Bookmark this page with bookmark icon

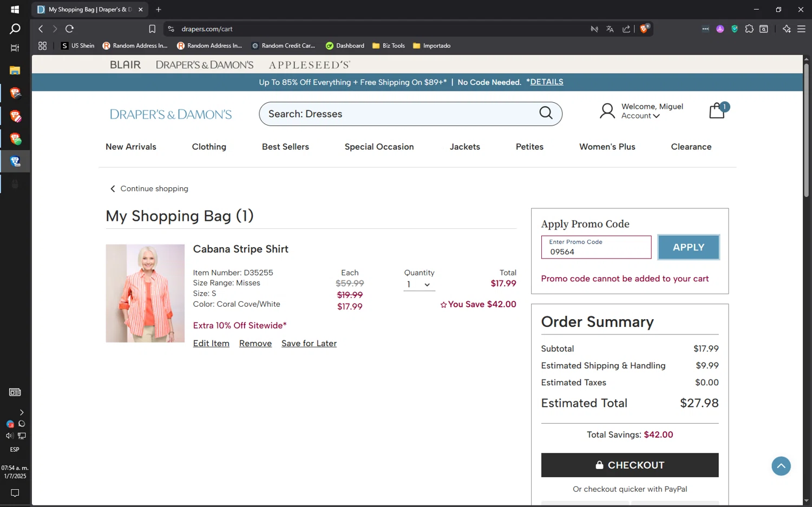(x=152, y=29)
